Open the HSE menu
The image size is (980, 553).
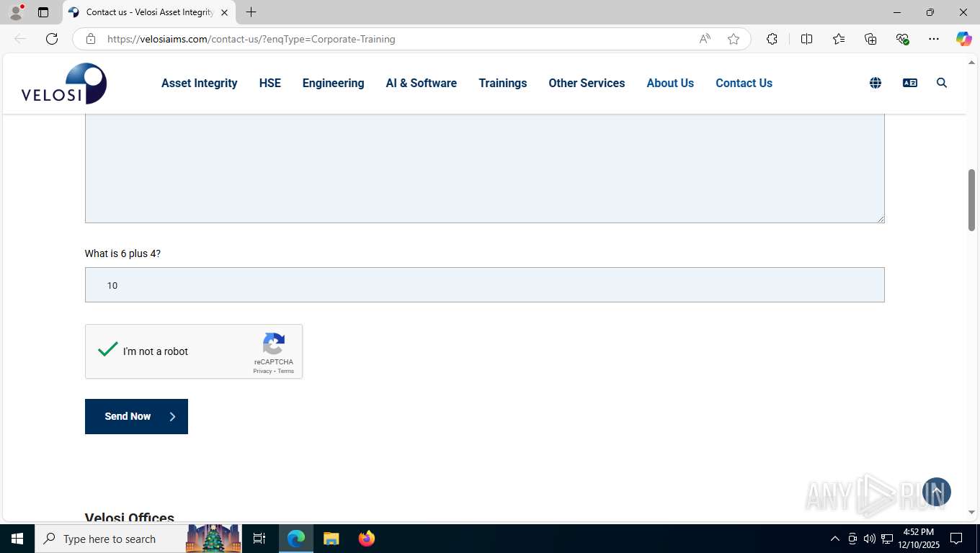point(270,83)
